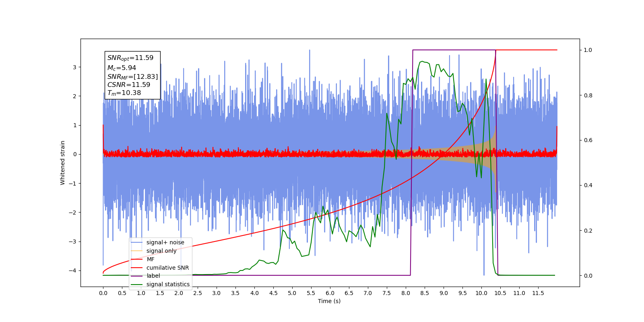Click the 1.5 tick on the time axis
Screen dimensions: 644x322
point(160,293)
